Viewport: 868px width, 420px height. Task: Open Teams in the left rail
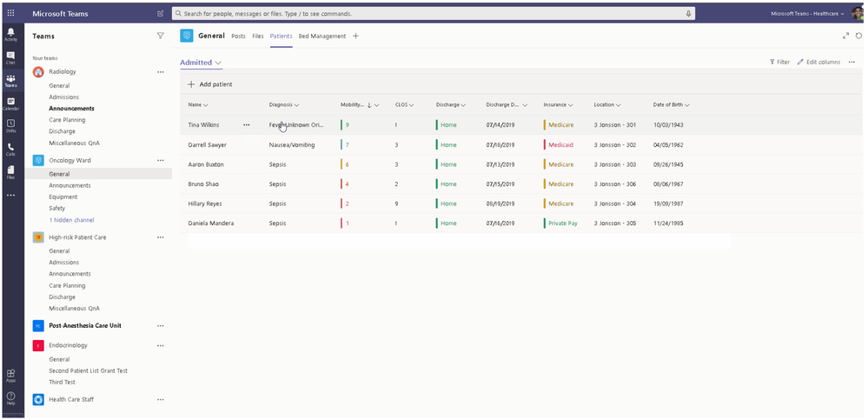point(10,81)
